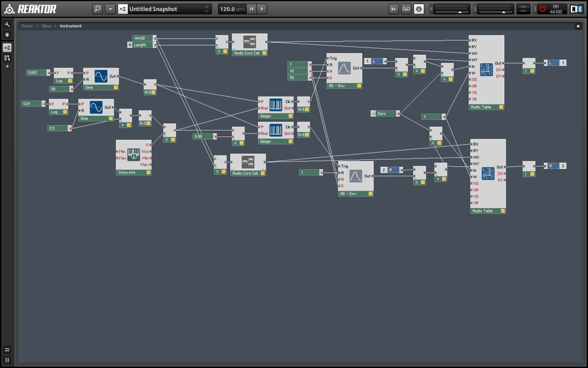This screenshot has width=588, height=368.
Task: Toggle the audio engine power button
Action: click(x=542, y=9)
